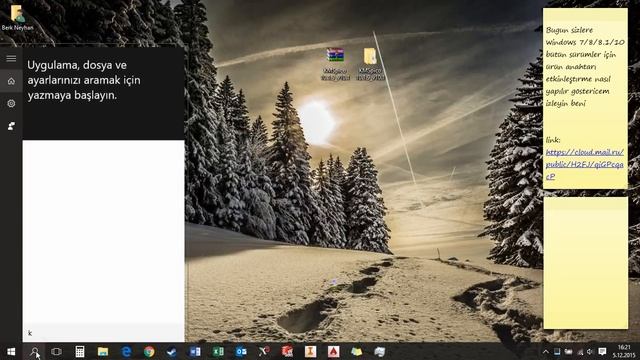Screen dimensions: 640x360
Task: Open Sticky Notes from the taskbar
Action: point(356,351)
